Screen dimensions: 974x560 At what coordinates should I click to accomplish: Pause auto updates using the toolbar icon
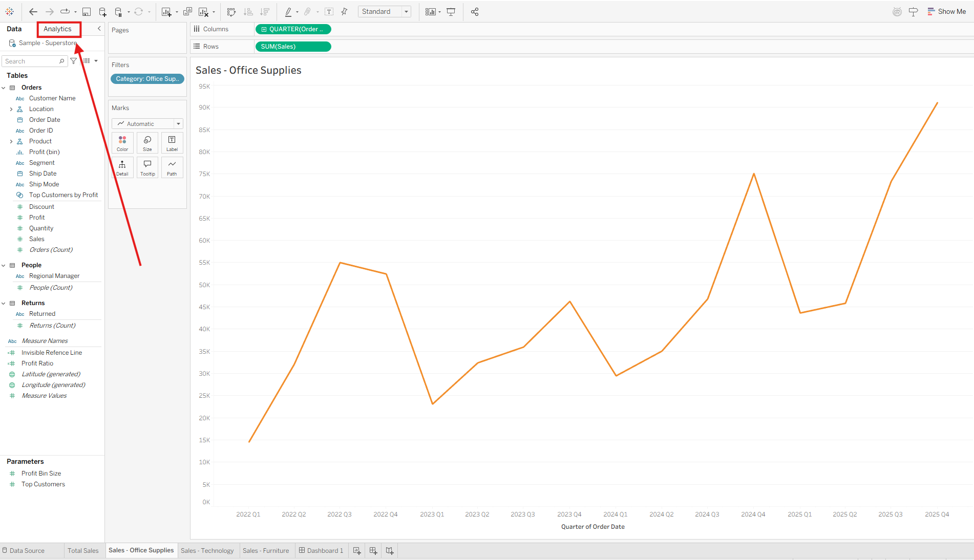coord(119,12)
